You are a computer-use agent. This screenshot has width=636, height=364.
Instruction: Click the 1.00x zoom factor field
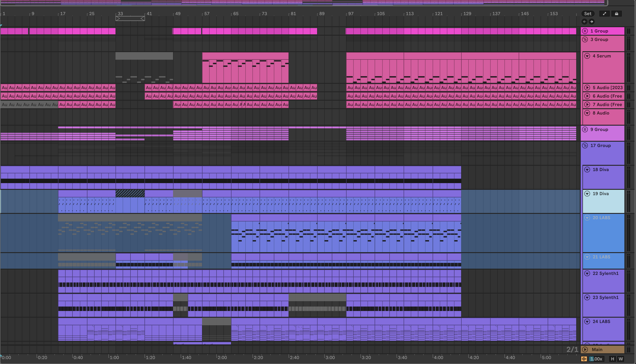tap(596, 359)
